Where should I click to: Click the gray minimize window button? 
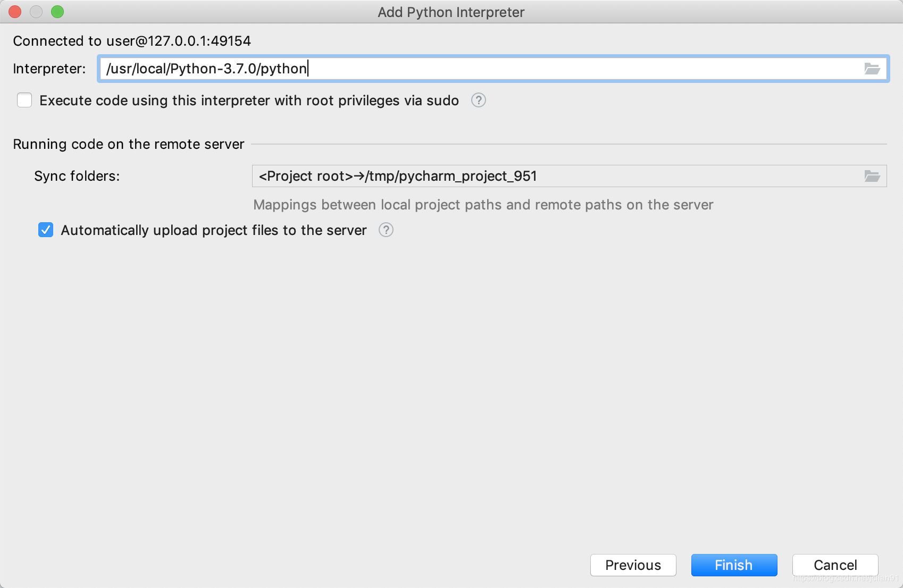tap(36, 12)
